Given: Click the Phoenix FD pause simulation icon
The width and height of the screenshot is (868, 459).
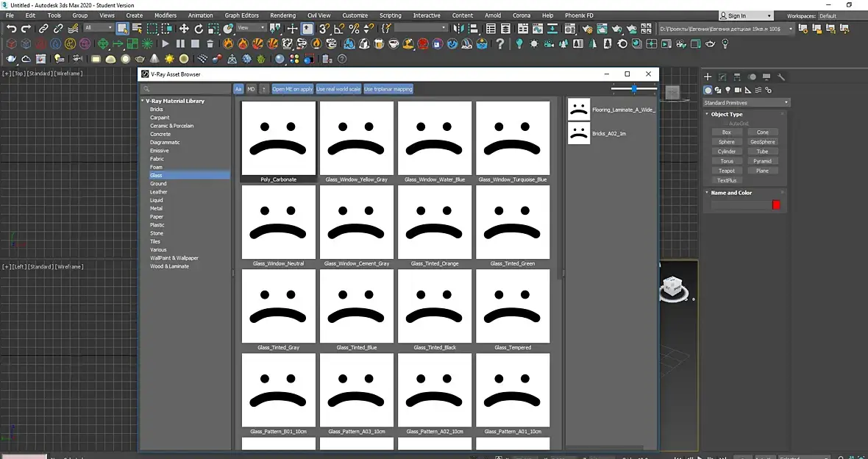Looking at the screenshot, I should point(180,43).
